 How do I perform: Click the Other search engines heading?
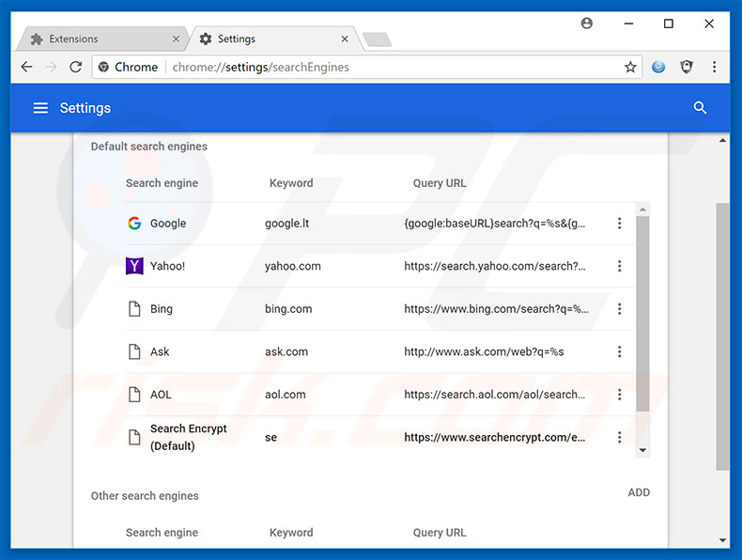tap(145, 495)
